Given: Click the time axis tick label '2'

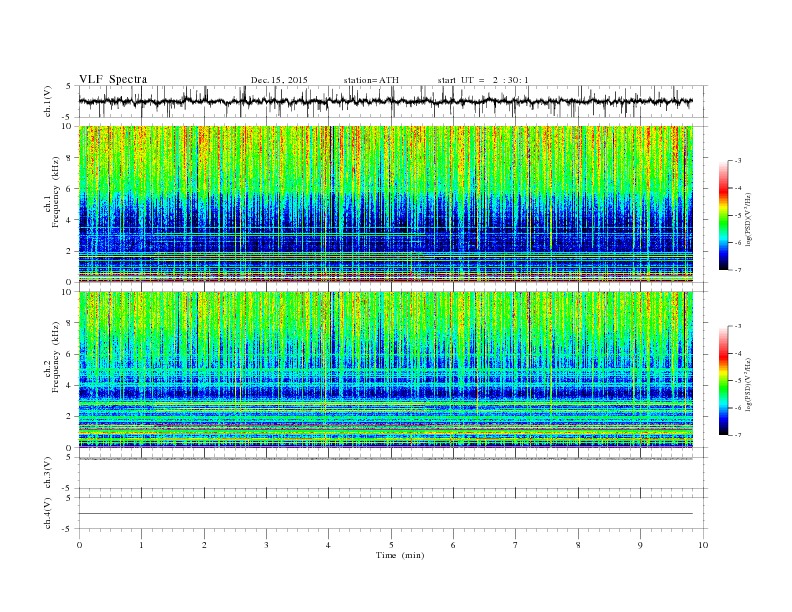Looking at the screenshot, I should tap(204, 545).
